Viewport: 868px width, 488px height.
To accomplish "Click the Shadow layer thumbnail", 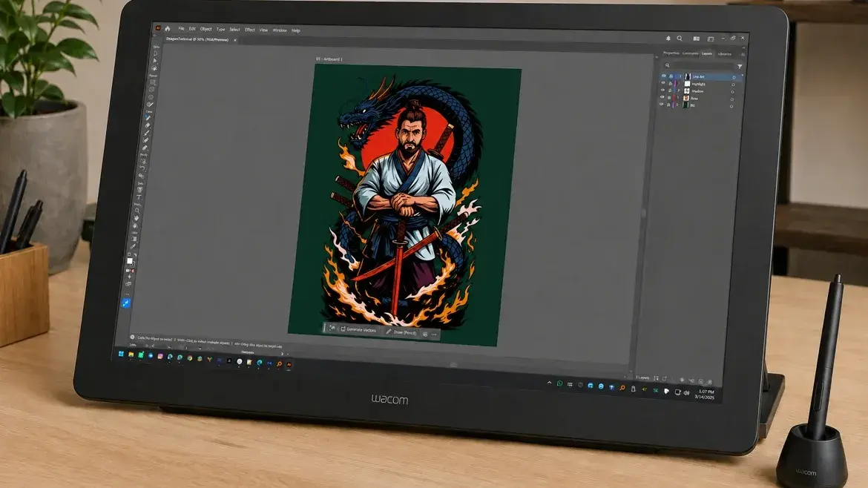I will coord(687,90).
